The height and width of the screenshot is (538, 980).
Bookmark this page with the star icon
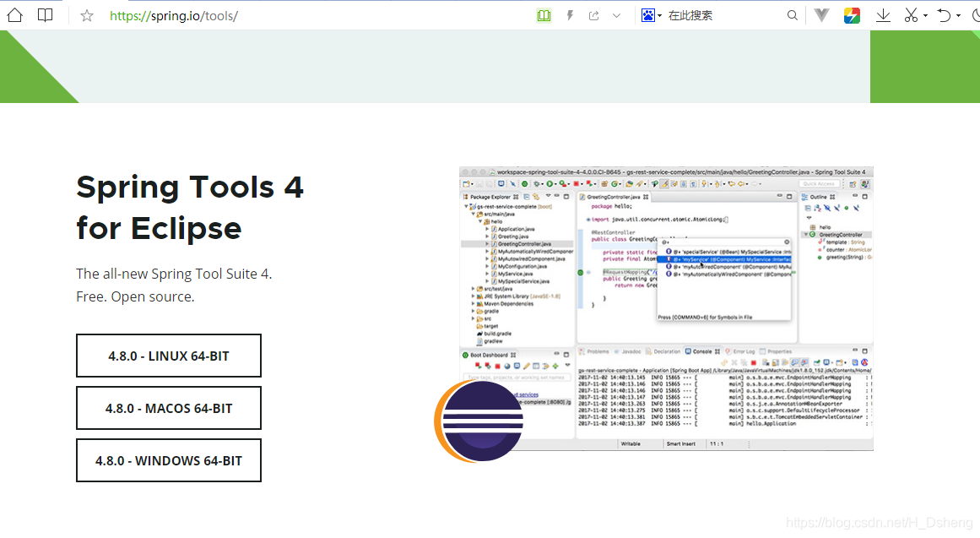coord(87,16)
